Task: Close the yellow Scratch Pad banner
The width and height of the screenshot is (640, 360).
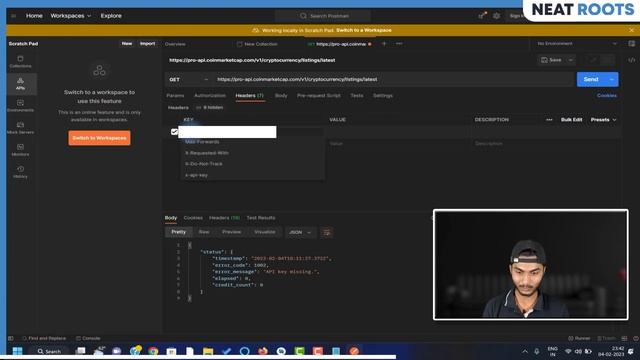Action: click(x=631, y=30)
